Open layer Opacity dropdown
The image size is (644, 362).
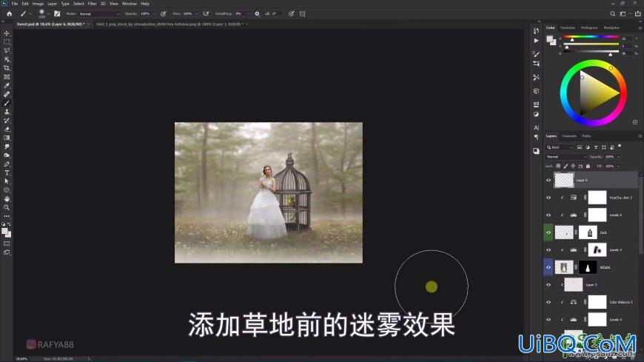(x=617, y=156)
